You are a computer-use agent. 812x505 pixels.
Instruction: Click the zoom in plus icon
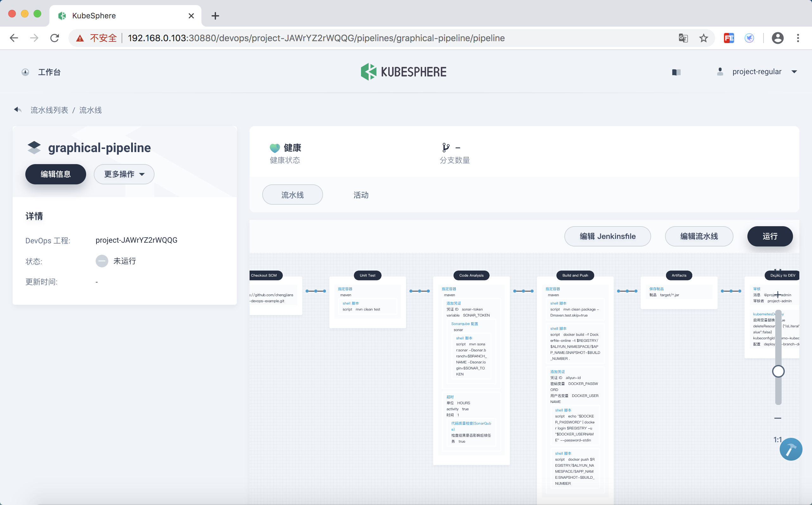point(777,294)
